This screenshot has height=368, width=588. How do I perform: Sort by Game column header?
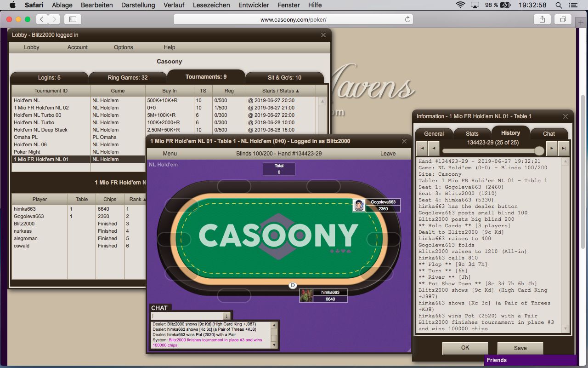(118, 91)
